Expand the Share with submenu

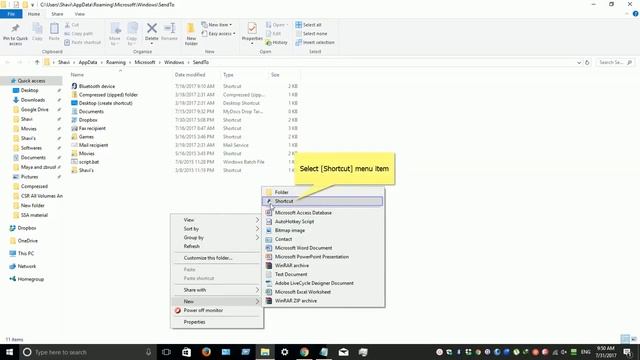tap(217, 290)
